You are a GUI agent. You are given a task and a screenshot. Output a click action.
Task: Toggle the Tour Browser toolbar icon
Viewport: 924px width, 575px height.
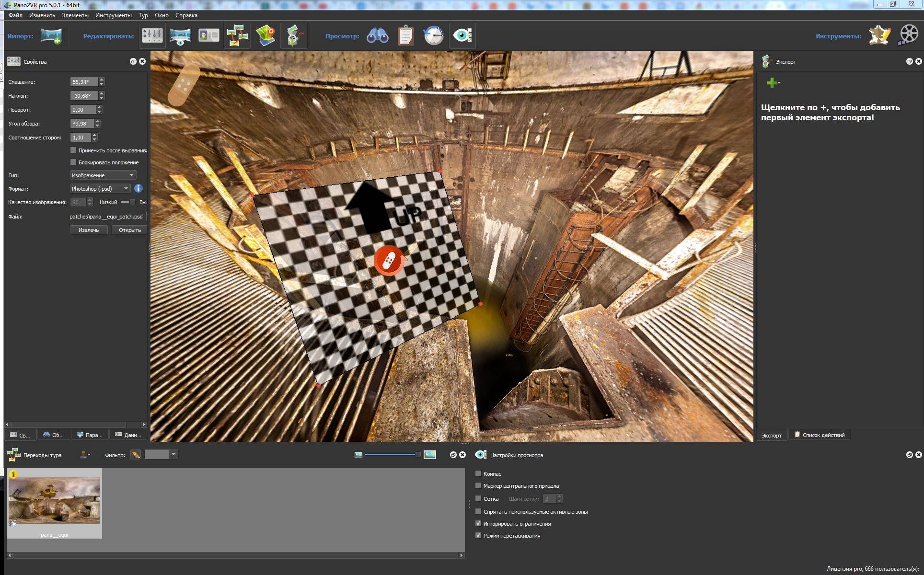(237, 35)
